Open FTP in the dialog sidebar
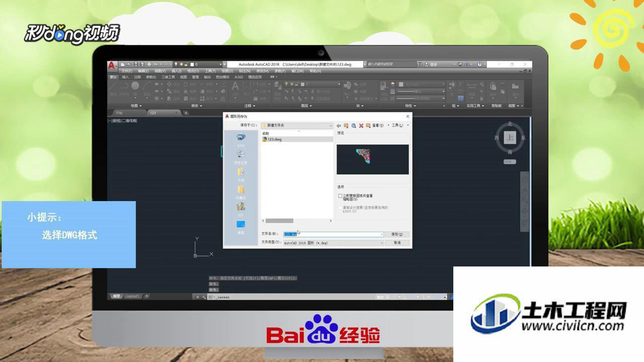Image resolution: width=644 pixels, height=362 pixels. pos(241,209)
